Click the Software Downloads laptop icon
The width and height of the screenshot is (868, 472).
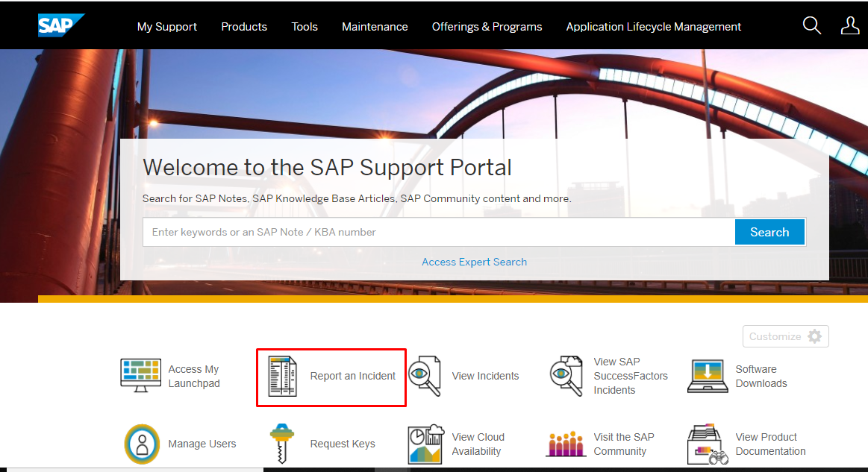point(708,377)
